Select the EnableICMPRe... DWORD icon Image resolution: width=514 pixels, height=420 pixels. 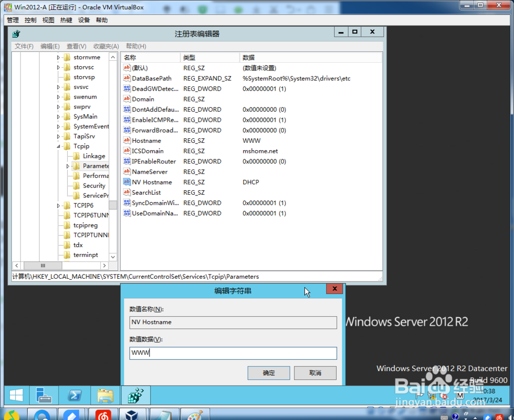click(127, 120)
